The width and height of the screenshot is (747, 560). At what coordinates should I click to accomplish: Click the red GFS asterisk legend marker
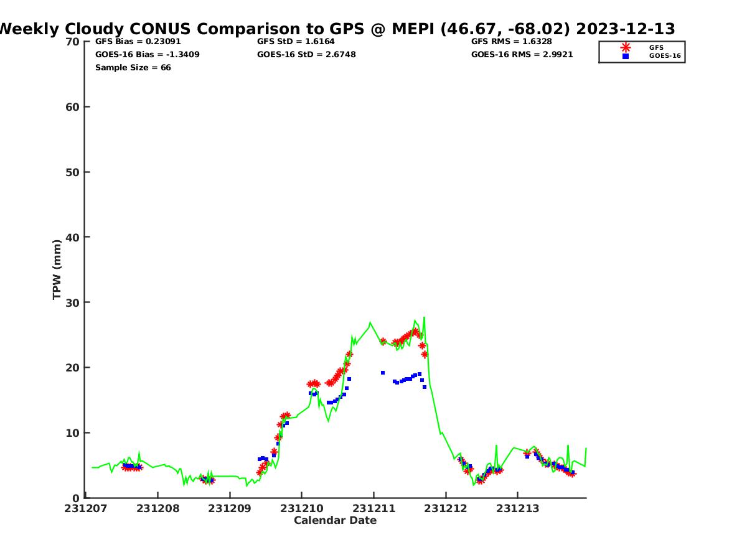tap(625, 47)
